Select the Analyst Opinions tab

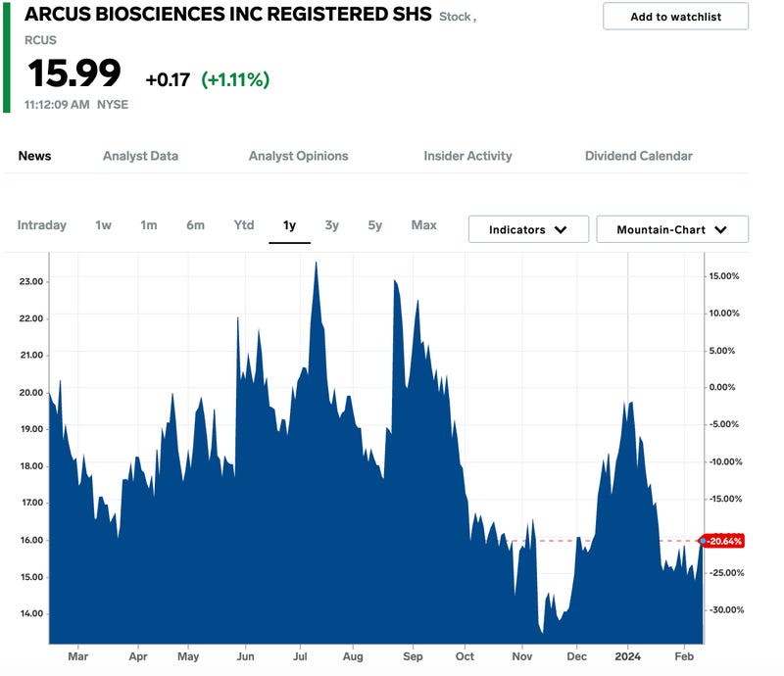coord(298,156)
